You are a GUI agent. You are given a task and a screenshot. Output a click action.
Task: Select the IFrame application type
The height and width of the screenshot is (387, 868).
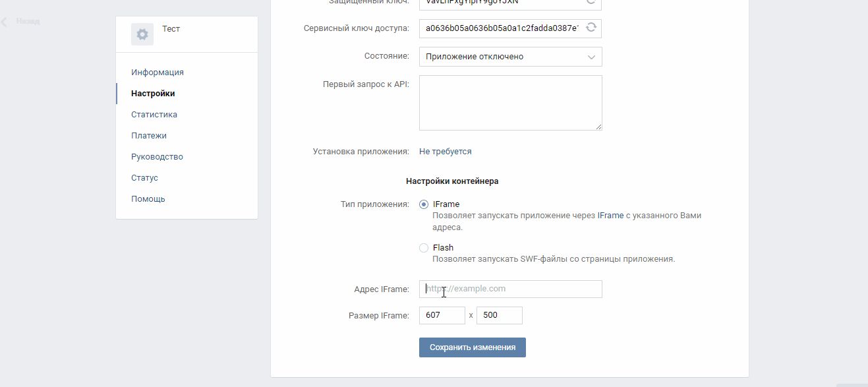tap(424, 204)
